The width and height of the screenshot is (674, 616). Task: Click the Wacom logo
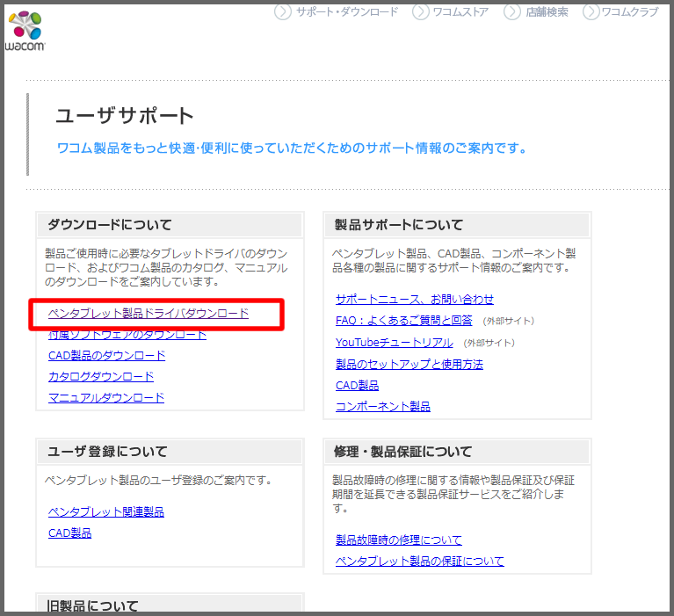pos(25,32)
